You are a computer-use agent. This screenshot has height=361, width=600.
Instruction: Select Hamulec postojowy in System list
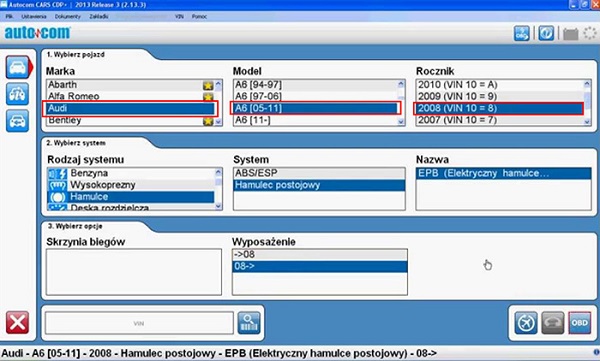click(x=319, y=185)
